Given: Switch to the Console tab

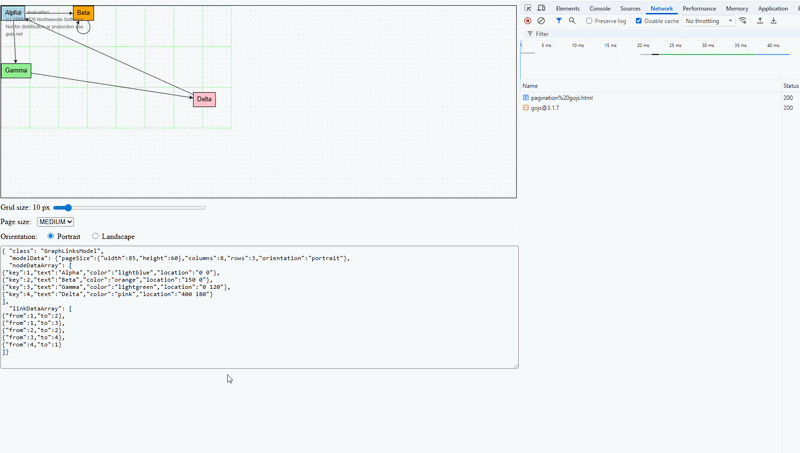Looking at the screenshot, I should click(600, 8).
